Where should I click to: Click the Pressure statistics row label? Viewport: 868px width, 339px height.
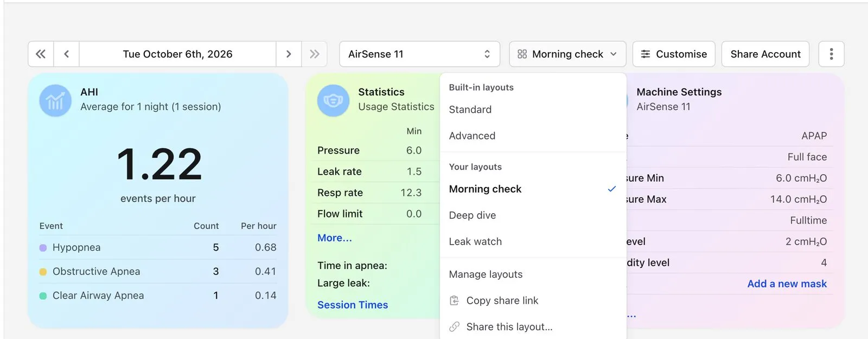click(x=339, y=150)
